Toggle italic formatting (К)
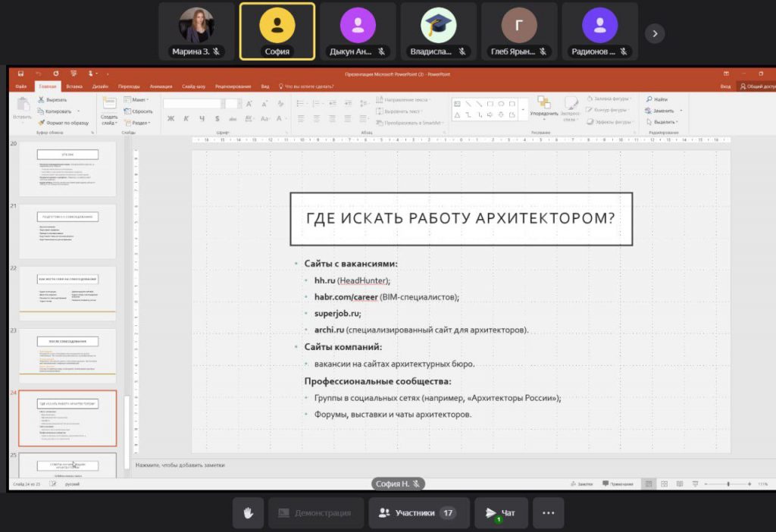Screen dimensions: 776x532 (186, 118)
